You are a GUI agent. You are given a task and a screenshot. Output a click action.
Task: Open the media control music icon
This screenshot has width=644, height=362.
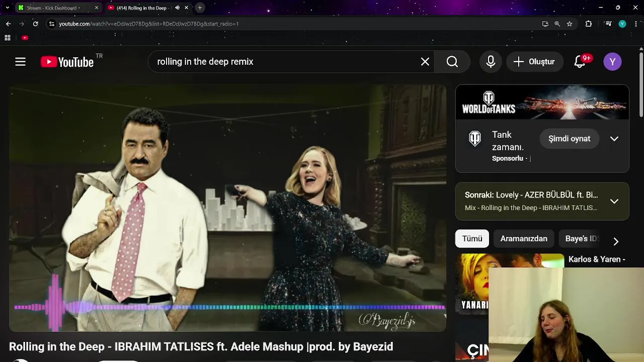click(608, 24)
